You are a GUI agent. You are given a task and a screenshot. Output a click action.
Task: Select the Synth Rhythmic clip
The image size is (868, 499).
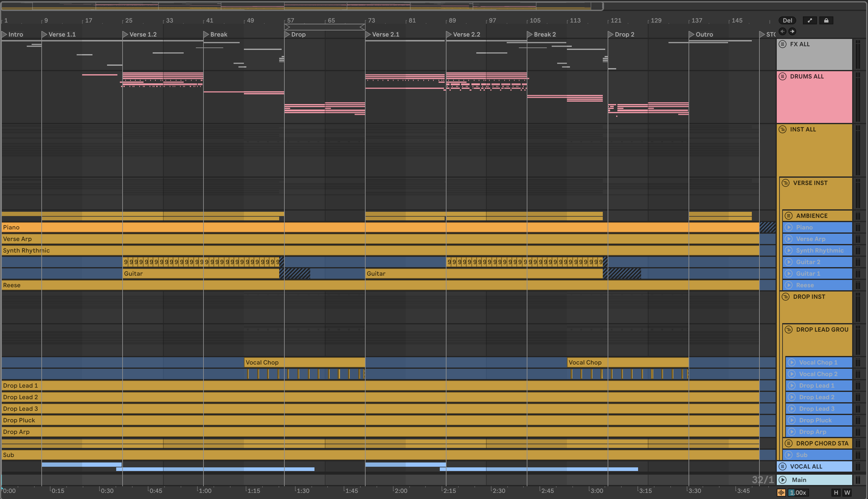[x=380, y=250]
